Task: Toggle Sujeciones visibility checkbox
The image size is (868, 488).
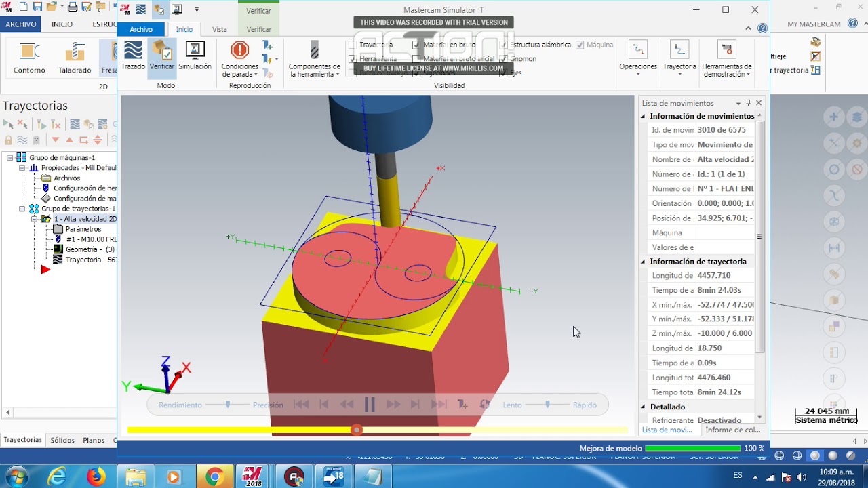Action: click(x=418, y=73)
